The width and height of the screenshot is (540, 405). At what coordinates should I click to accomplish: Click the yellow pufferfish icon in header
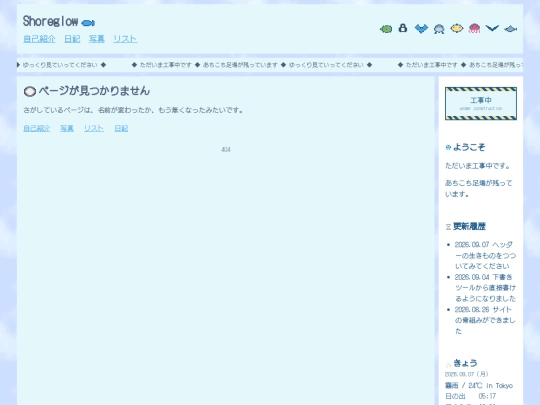pyautogui.click(x=457, y=28)
